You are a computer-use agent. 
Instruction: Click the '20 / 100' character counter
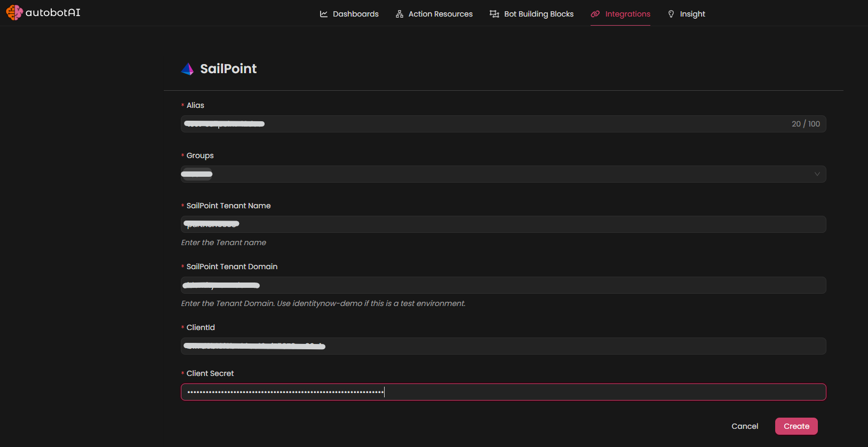[806, 124]
